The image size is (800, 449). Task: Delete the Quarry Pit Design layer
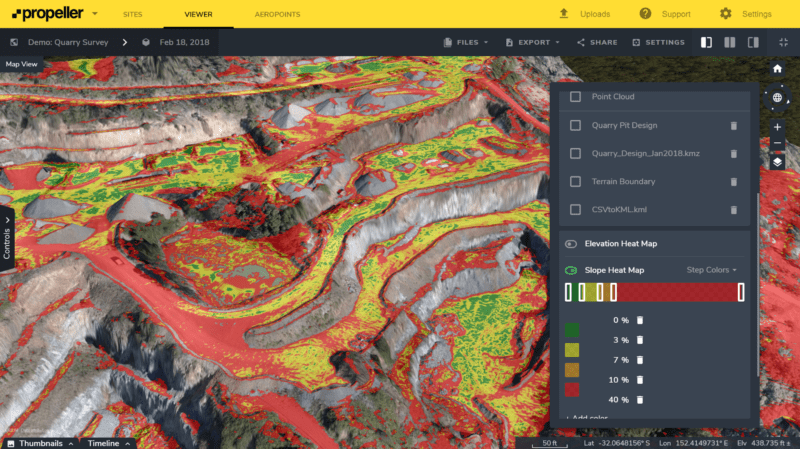[x=734, y=126]
